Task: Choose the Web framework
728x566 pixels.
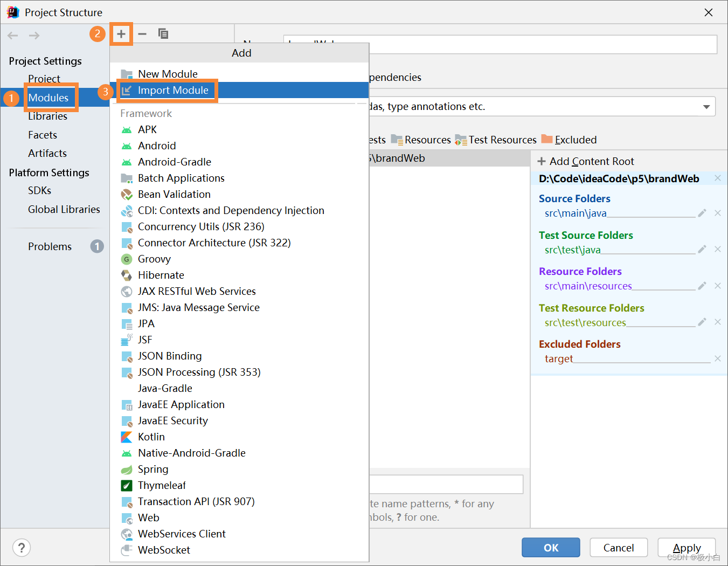Action: [x=239, y=517]
